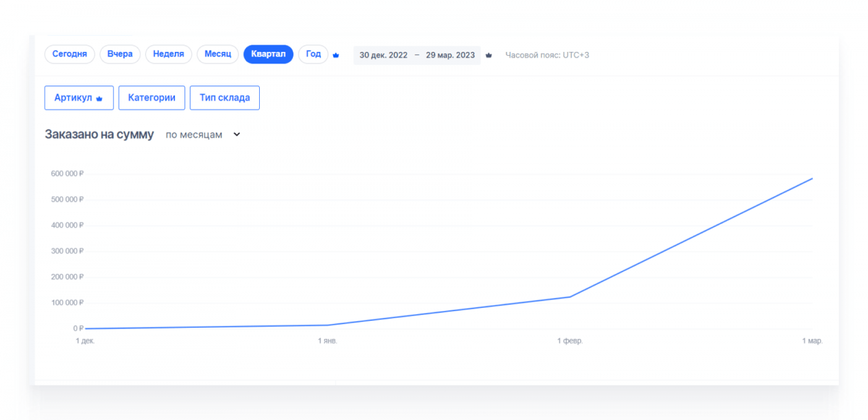Viewport: 868px width, 420px height.
Task: Click the Тип склада filter button
Action: click(225, 98)
